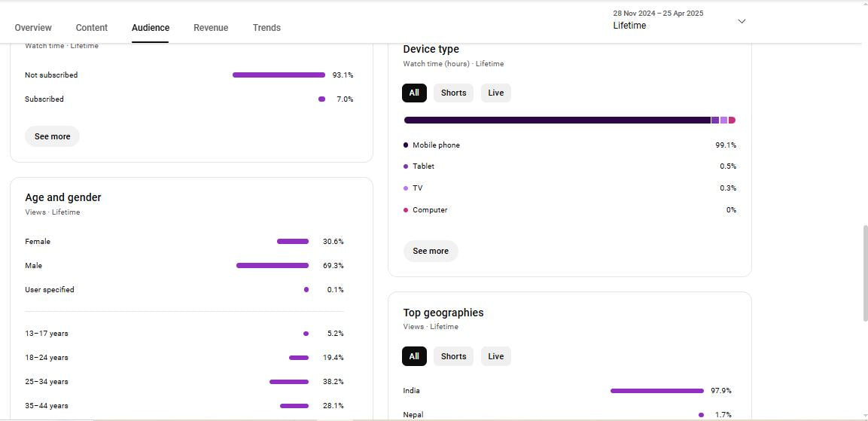Click See more below Subscribed row

pos(52,136)
